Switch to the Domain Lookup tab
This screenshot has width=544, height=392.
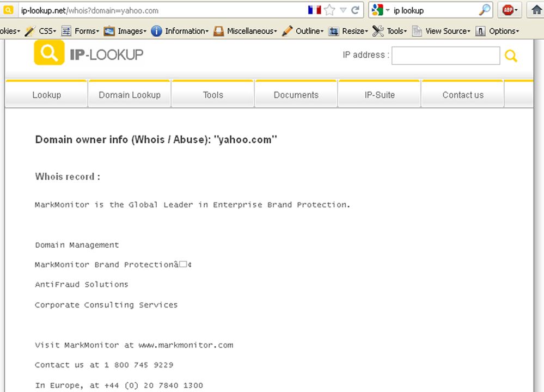tap(130, 95)
